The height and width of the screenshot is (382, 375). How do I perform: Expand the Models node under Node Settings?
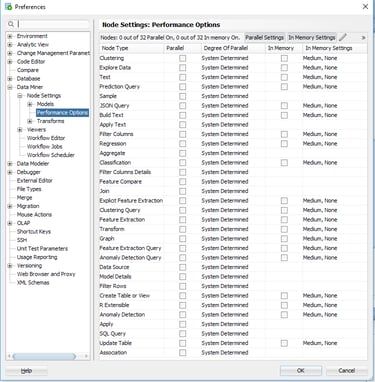[30, 104]
